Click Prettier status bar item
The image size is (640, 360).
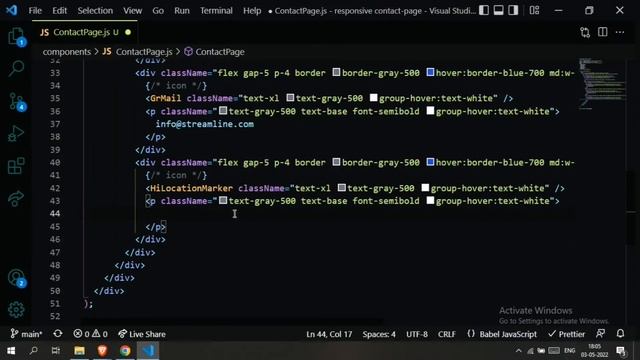(x=567, y=334)
